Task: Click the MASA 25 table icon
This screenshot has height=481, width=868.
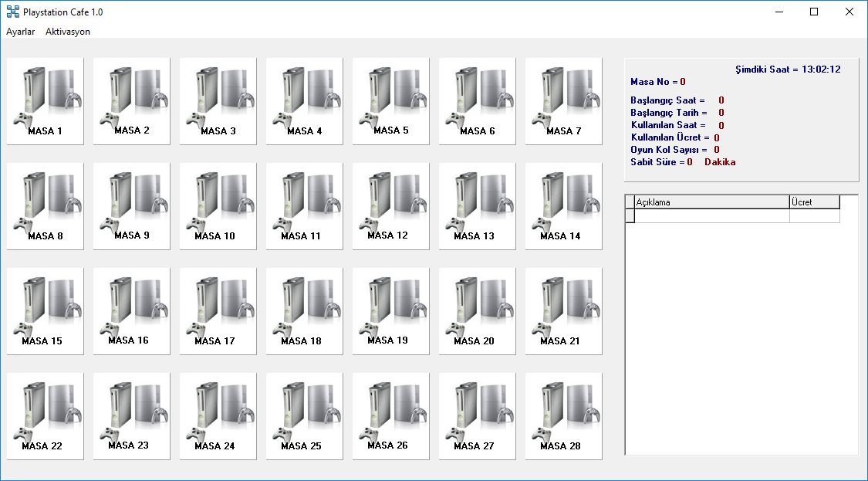Action: 305,416
